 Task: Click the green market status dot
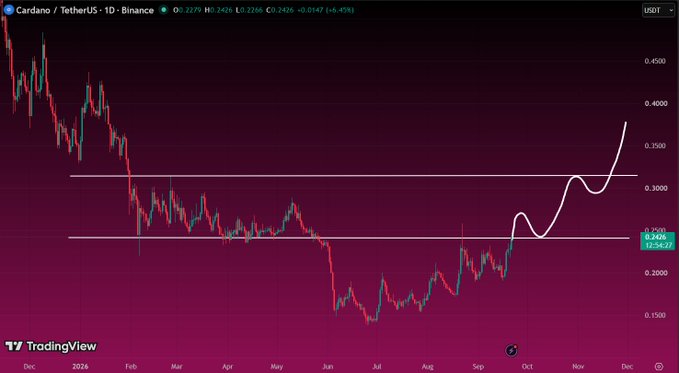[x=163, y=10]
